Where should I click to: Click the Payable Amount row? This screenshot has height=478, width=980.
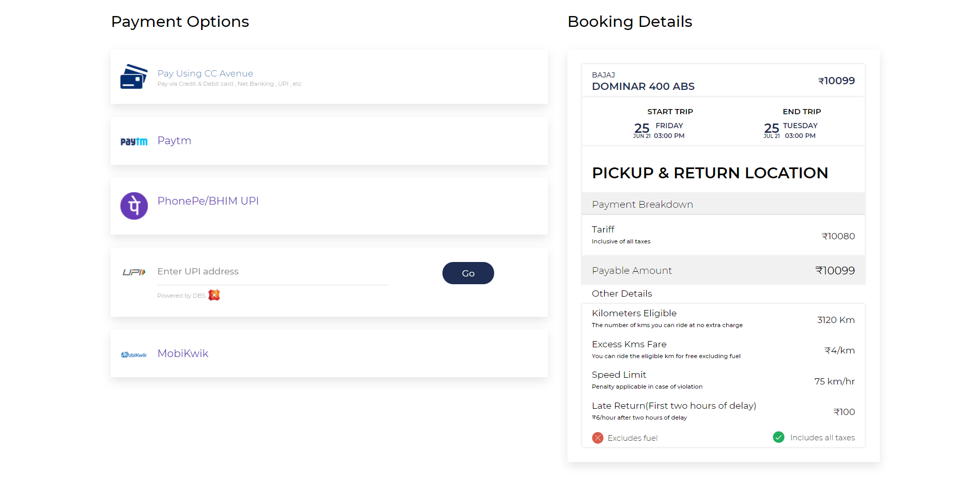coord(723,270)
